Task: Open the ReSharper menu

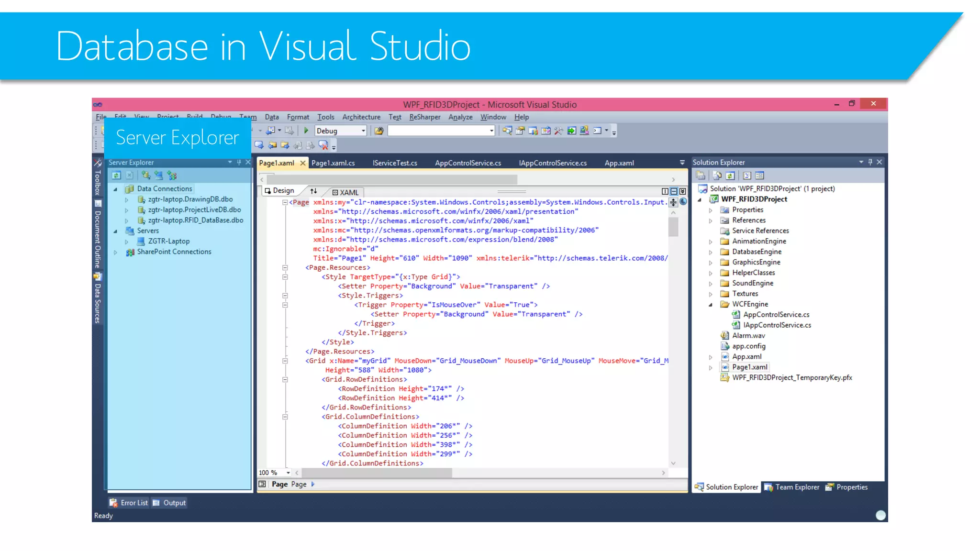Action: click(x=424, y=117)
